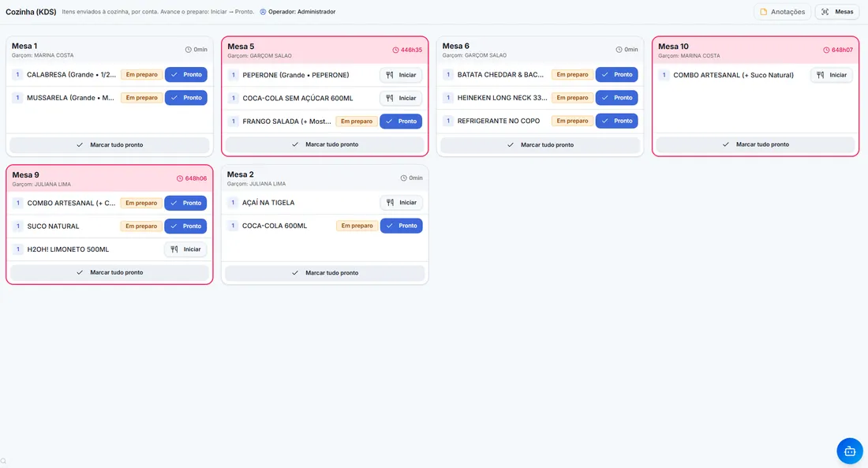Click PEPERONE (Grande • PEPERONE) item name
The image size is (868, 468).
(296, 75)
